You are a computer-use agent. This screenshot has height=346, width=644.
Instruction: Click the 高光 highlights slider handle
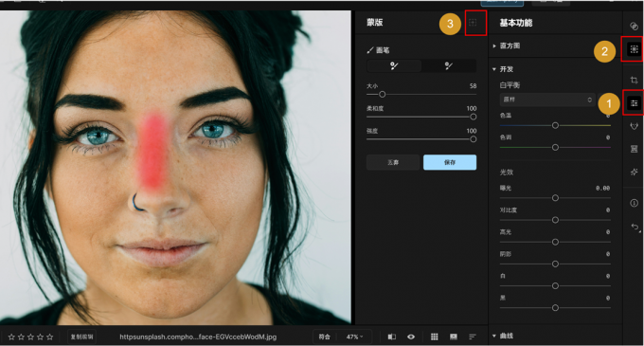coord(555,242)
